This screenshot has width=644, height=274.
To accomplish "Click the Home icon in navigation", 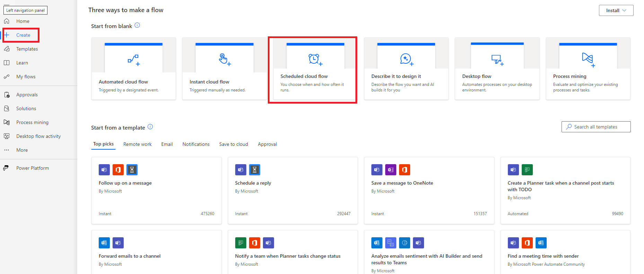I will tap(7, 21).
